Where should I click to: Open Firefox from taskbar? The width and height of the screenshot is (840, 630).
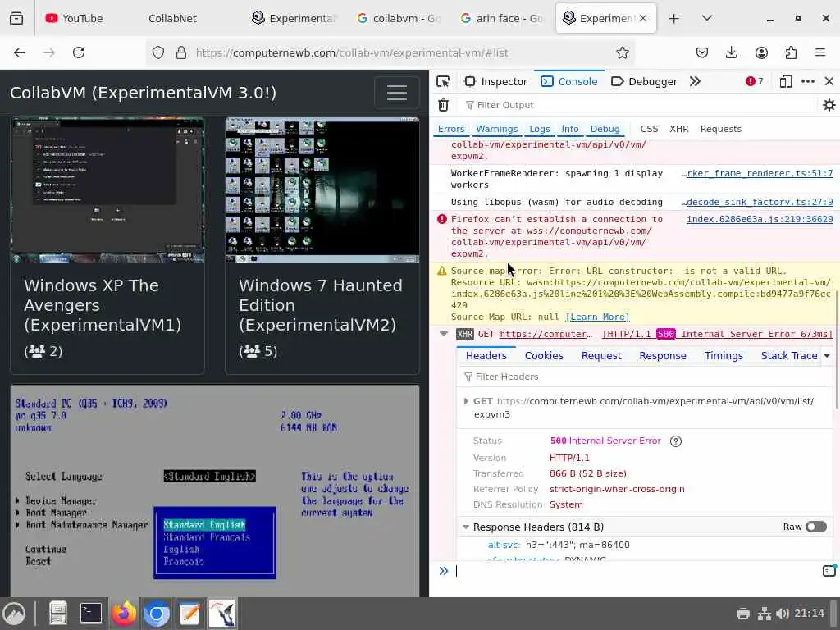(123, 614)
